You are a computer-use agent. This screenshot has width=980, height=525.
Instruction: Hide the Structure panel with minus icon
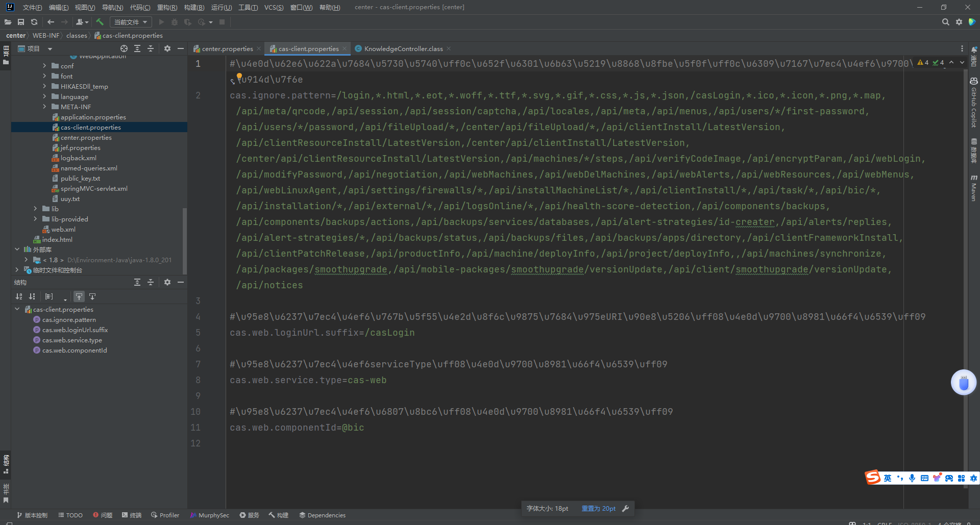pos(181,282)
